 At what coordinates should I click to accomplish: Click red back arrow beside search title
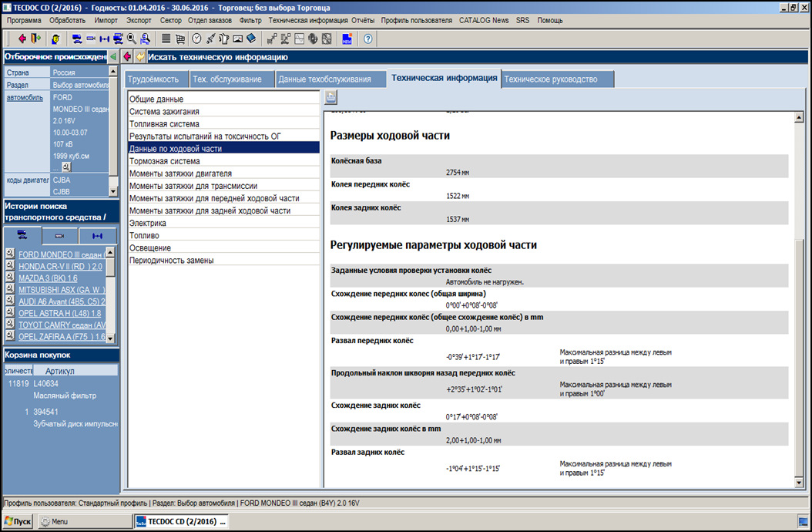(127, 56)
